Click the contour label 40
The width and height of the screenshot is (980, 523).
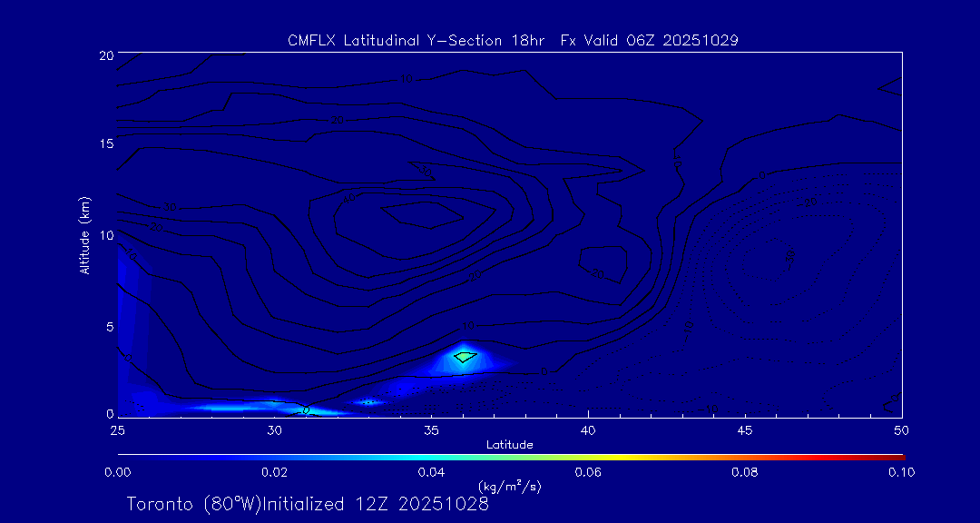coord(348,198)
